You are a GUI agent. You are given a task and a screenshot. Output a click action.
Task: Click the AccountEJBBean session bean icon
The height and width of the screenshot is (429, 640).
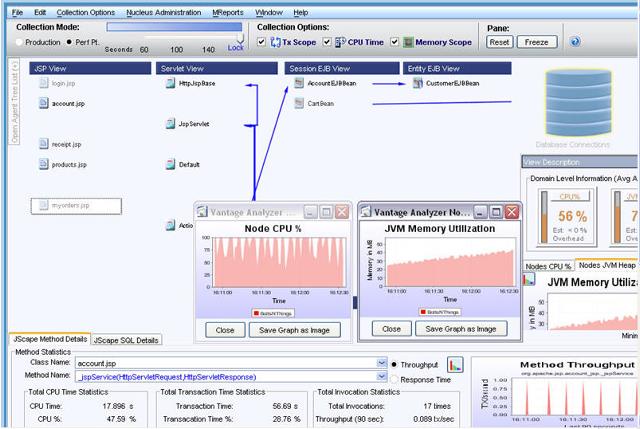coord(299,83)
